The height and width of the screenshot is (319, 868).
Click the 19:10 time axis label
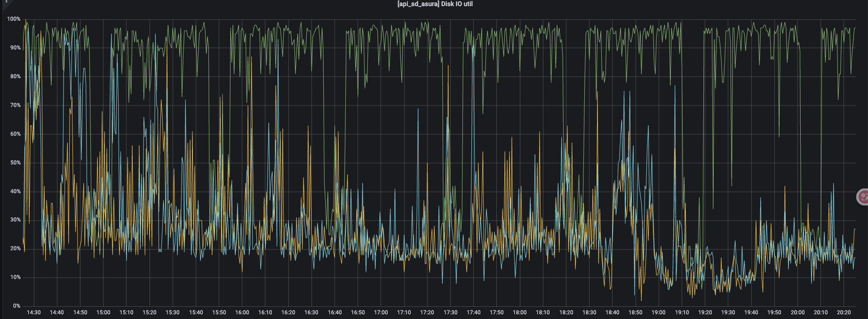682,313
